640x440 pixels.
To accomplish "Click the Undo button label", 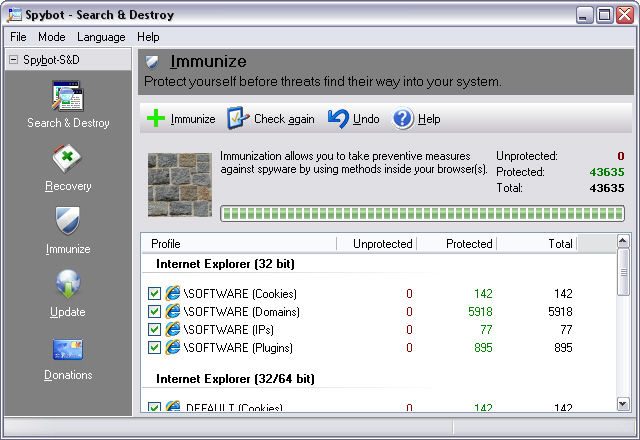I will tap(366, 119).
